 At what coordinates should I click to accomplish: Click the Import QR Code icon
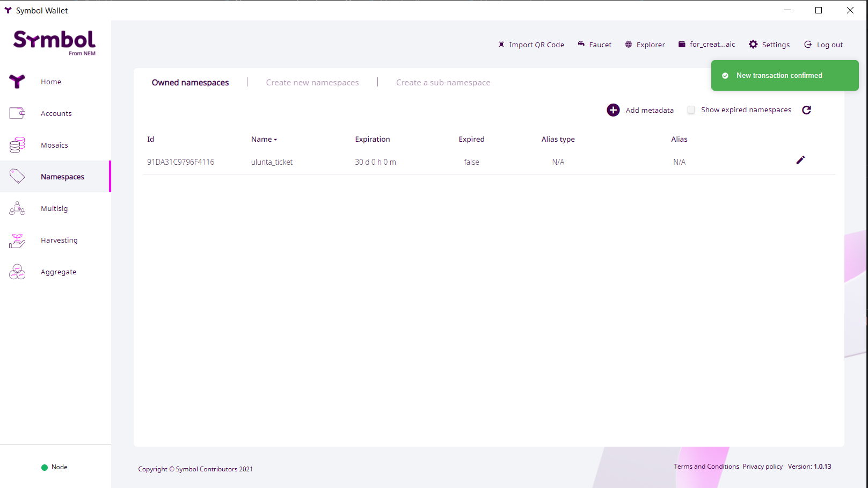click(x=501, y=45)
